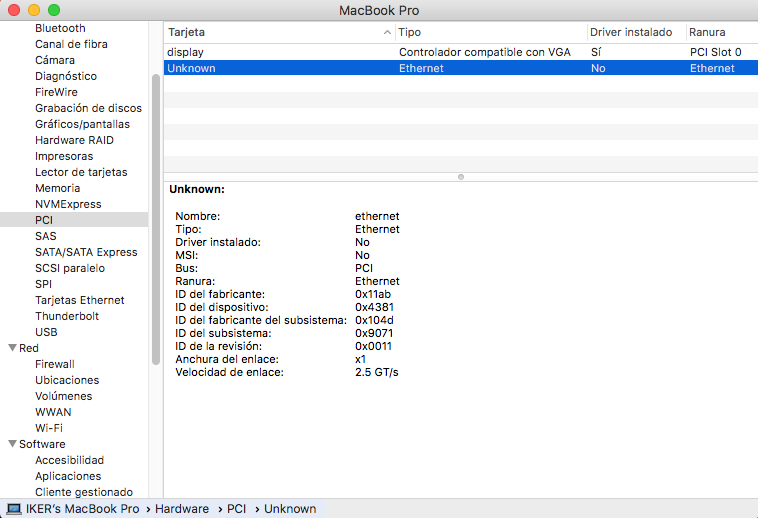
Task: Open Gráficos/pantallas in the sidebar
Action: pos(82,124)
